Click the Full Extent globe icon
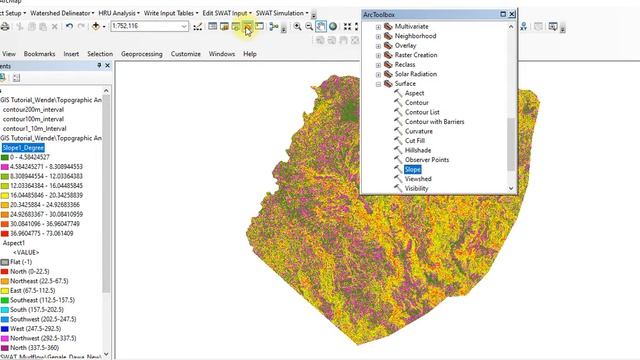640x360 pixels. point(333,27)
